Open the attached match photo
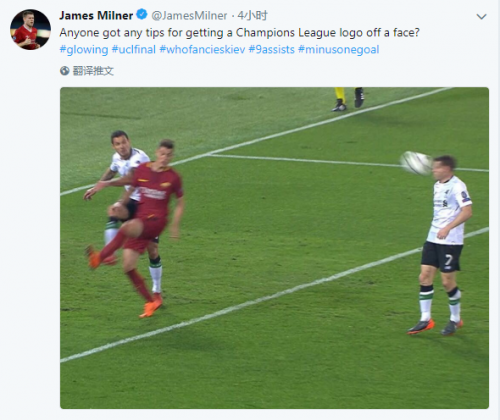This screenshot has width=500, height=420. [274, 248]
